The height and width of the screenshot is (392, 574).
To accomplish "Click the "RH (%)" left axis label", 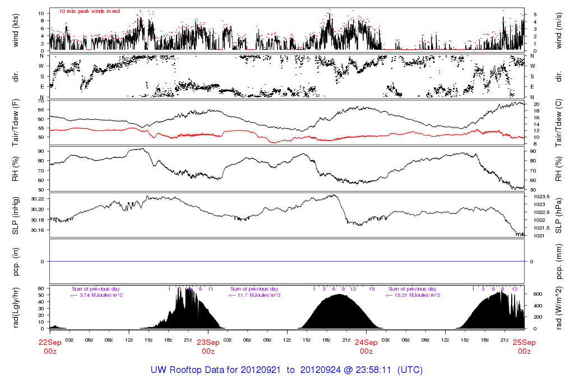I will 17,169.
